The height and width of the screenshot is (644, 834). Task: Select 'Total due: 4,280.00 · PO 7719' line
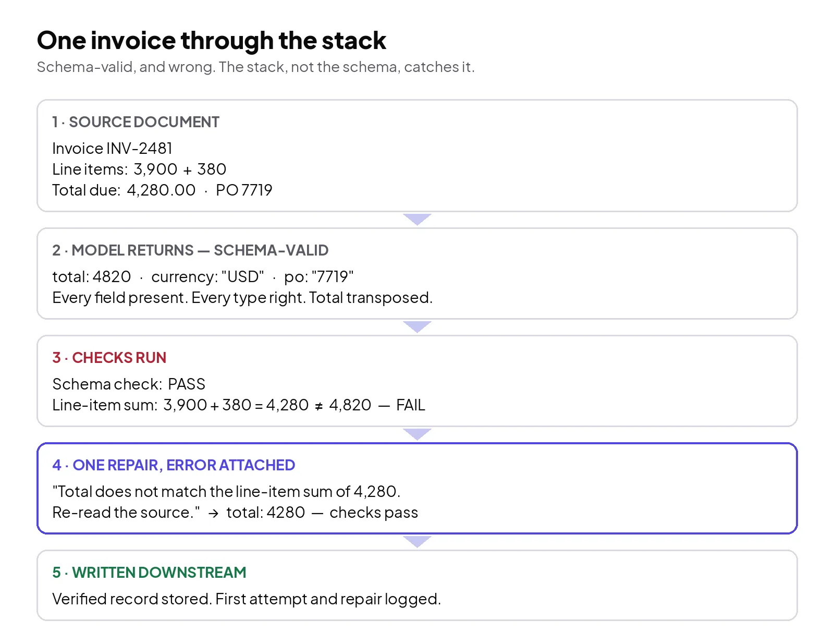coord(162,190)
